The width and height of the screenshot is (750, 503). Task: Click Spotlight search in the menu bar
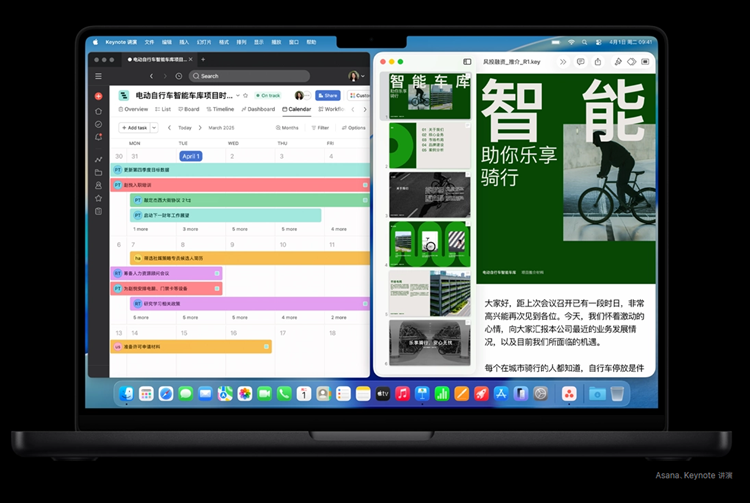click(x=585, y=42)
